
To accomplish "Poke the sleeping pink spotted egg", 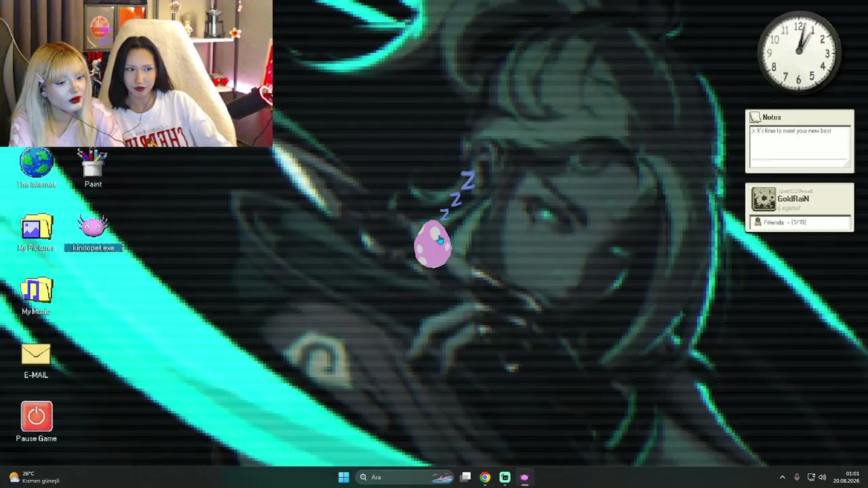I will [x=432, y=244].
